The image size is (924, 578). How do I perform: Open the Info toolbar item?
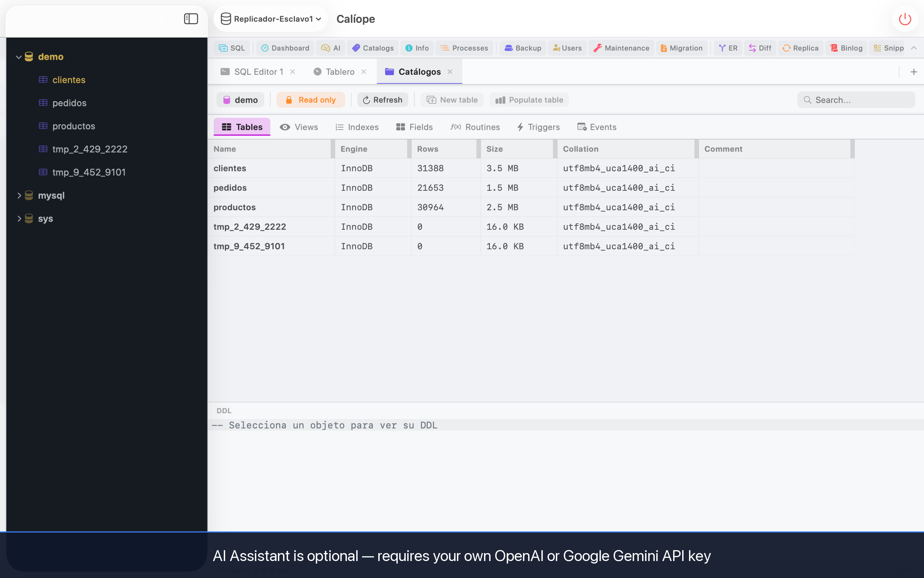[417, 48]
